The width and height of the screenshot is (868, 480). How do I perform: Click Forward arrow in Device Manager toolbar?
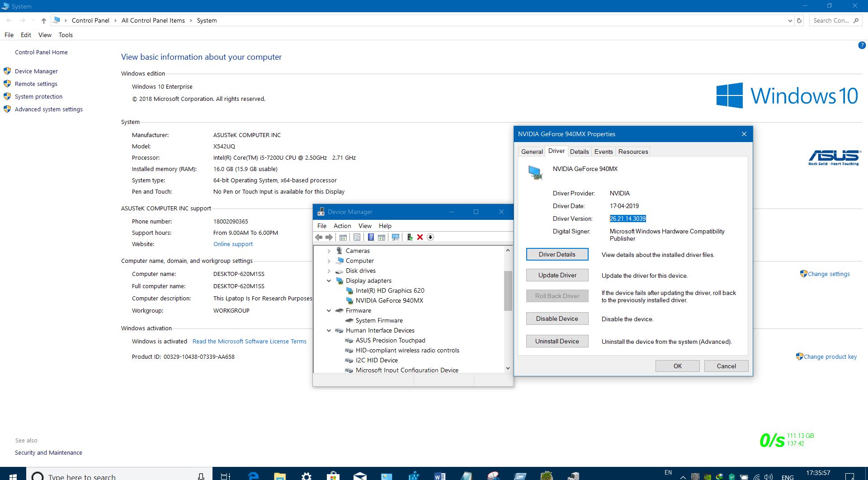[x=329, y=237]
